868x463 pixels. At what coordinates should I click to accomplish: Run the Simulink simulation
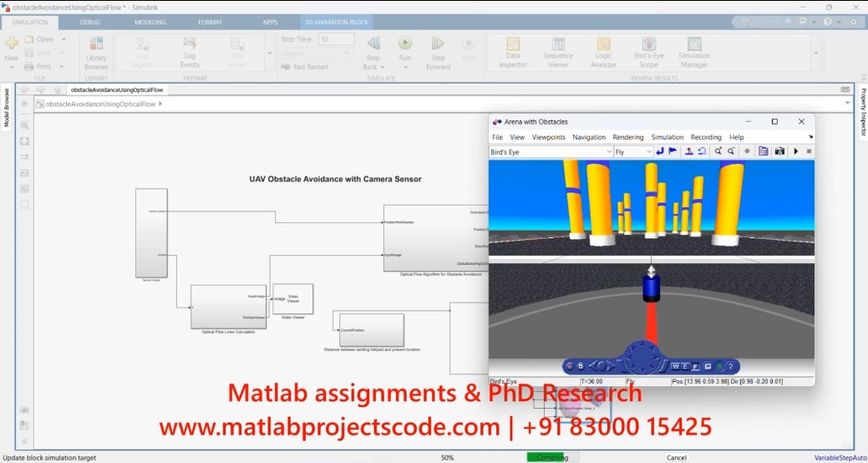(x=405, y=43)
